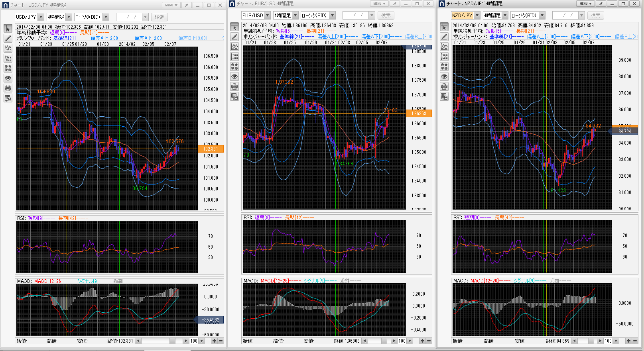This screenshot has height=351, width=644.
Task: Select the cursor pointer tool in USD/JPY chart
Action: (x=8, y=29)
